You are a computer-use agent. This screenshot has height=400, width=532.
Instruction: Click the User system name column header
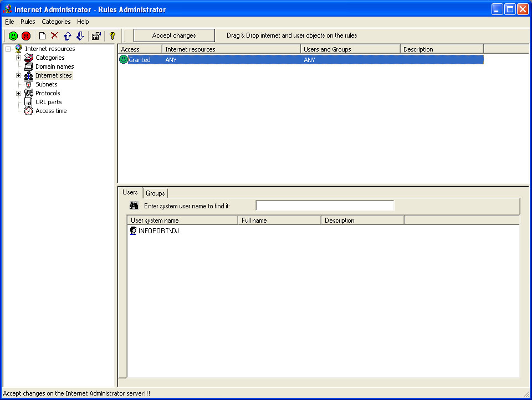pyautogui.click(x=182, y=220)
